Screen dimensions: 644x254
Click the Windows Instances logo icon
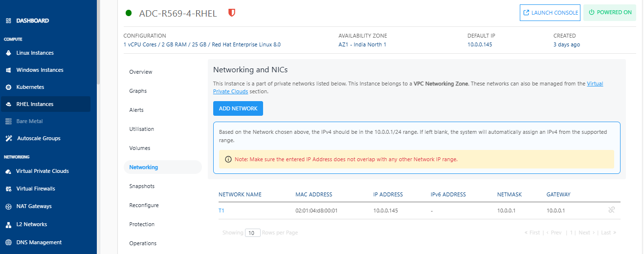tap(8, 70)
